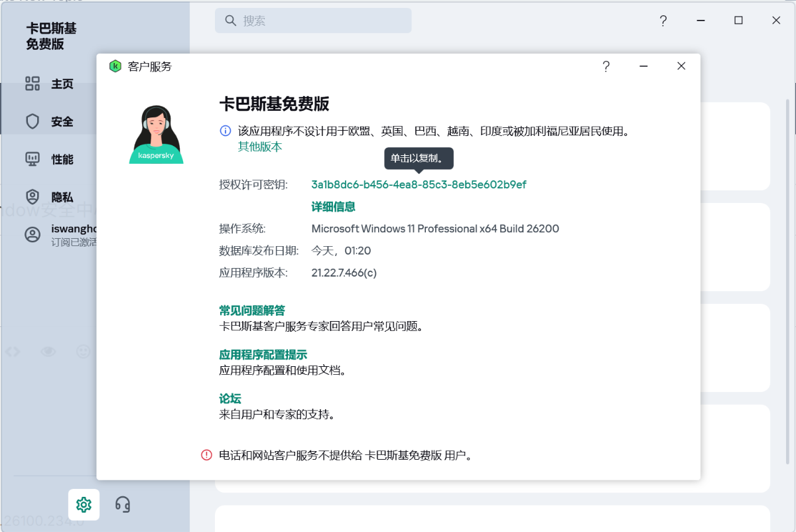The image size is (796, 532).
Task: Open the 详细信息 link
Action: pos(333,207)
